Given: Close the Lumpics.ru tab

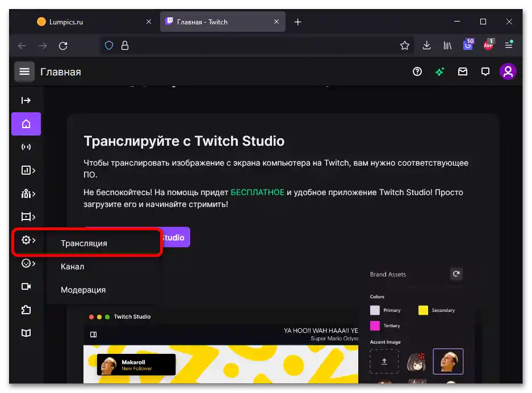Looking at the screenshot, I should 149,22.
